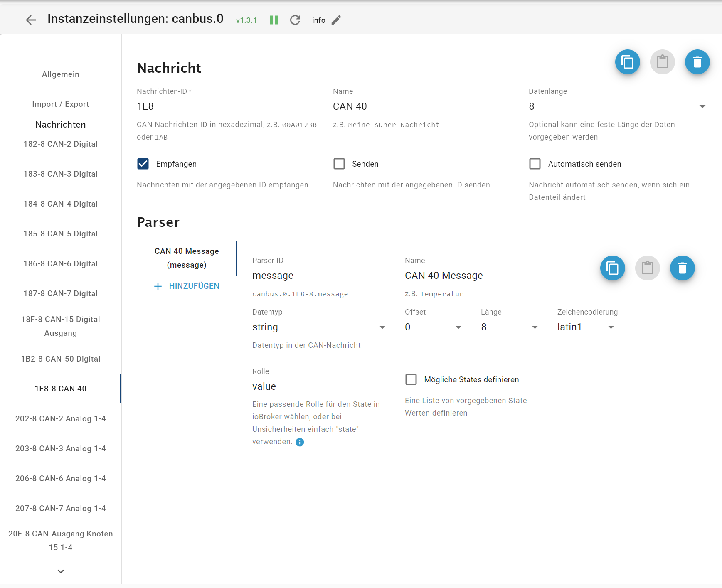Open the Datenlänge dropdown

(619, 106)
